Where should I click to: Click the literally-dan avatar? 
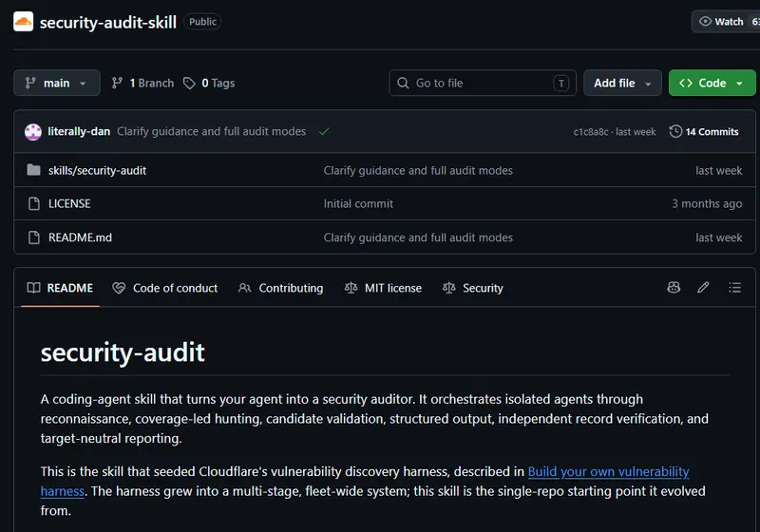pyautogui.click(x=33, y=132)
